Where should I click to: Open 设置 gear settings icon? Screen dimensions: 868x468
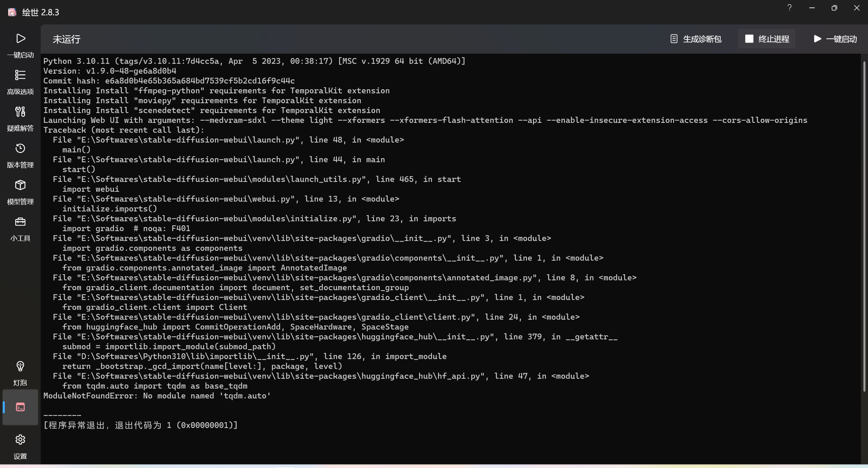pos(20,440)
